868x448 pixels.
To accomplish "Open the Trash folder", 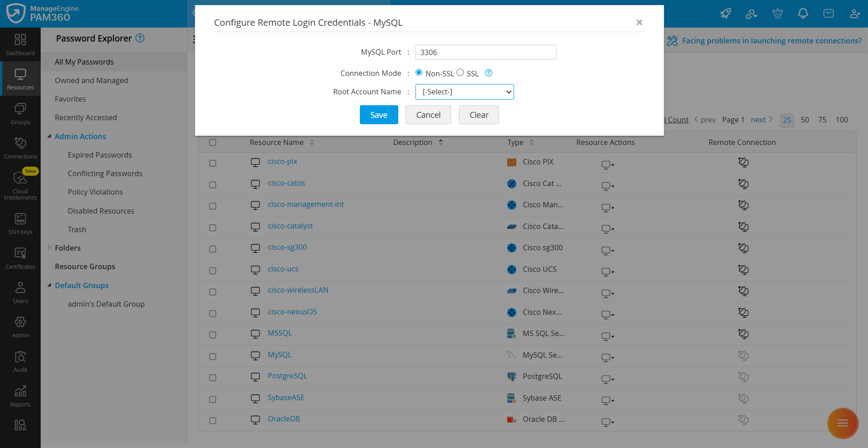I will pyautogui.click(x=77, y=229).
